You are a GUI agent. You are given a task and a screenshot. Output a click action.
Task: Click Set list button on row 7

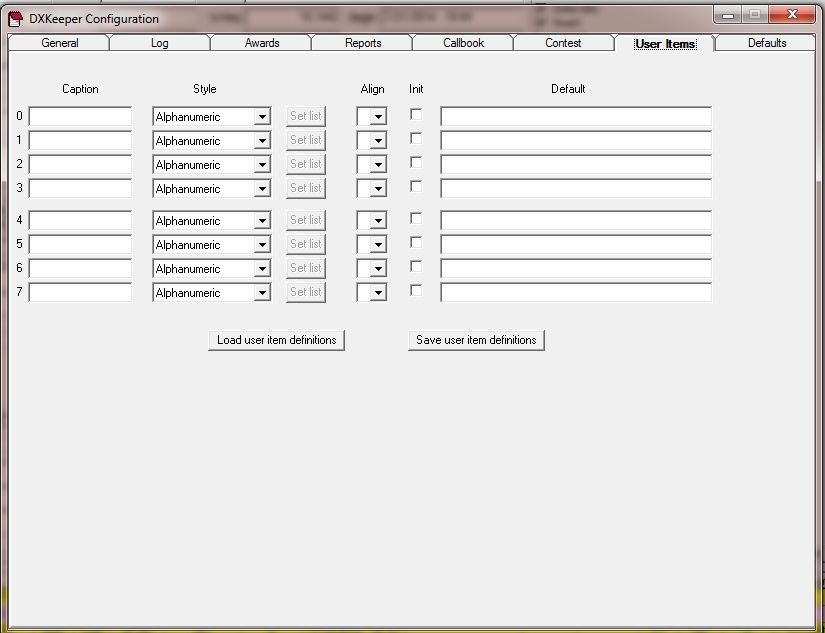coord(306,293)
